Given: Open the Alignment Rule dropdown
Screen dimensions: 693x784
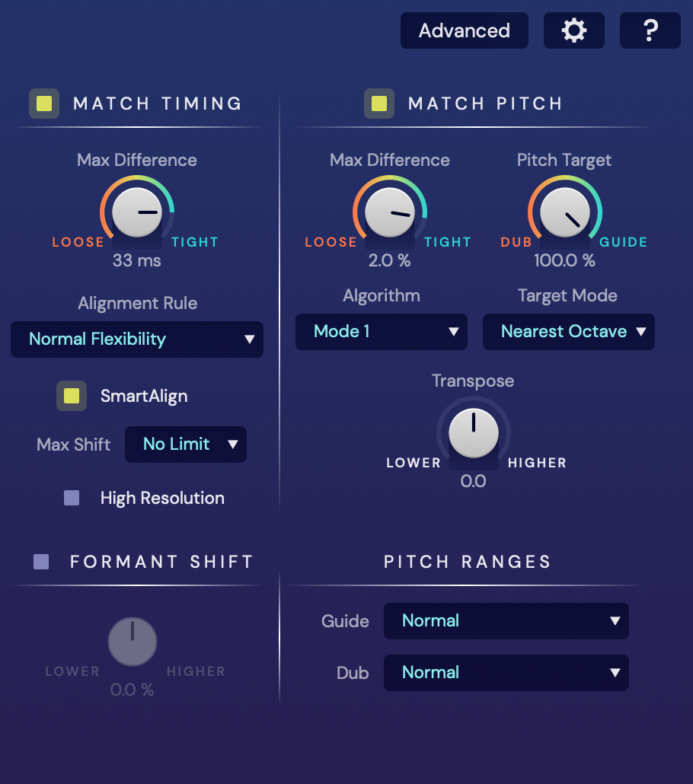Looking at the screenshot, I should (137, 339).
